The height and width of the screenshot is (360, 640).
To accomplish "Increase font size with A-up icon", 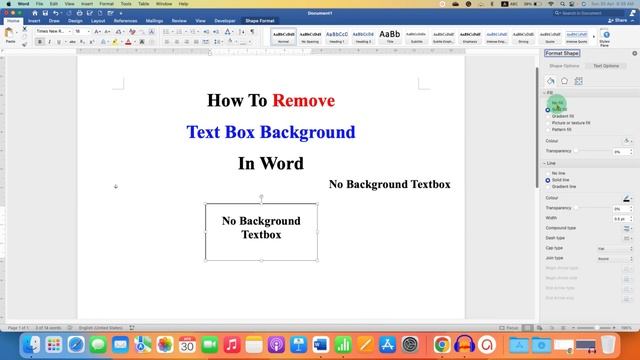I will (97, 31).
